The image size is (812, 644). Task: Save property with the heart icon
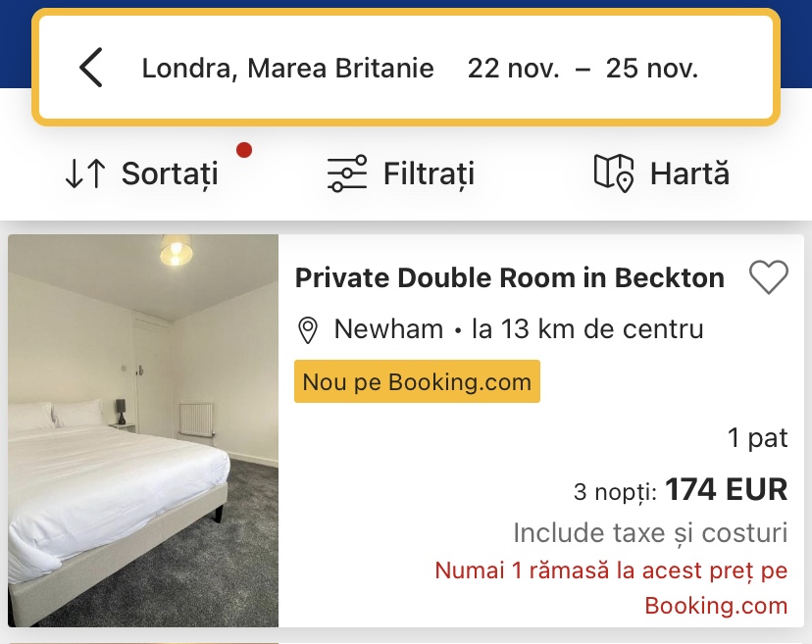click(768, 277)
